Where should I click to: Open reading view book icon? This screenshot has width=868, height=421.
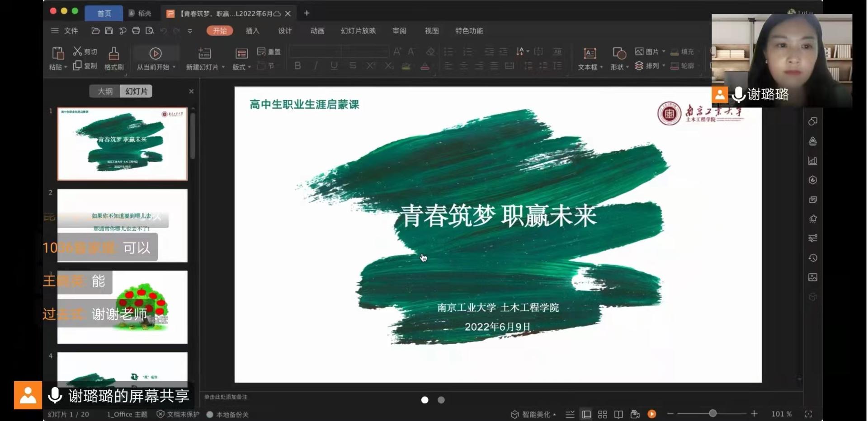pyautogui.click(x=618, y=414)
